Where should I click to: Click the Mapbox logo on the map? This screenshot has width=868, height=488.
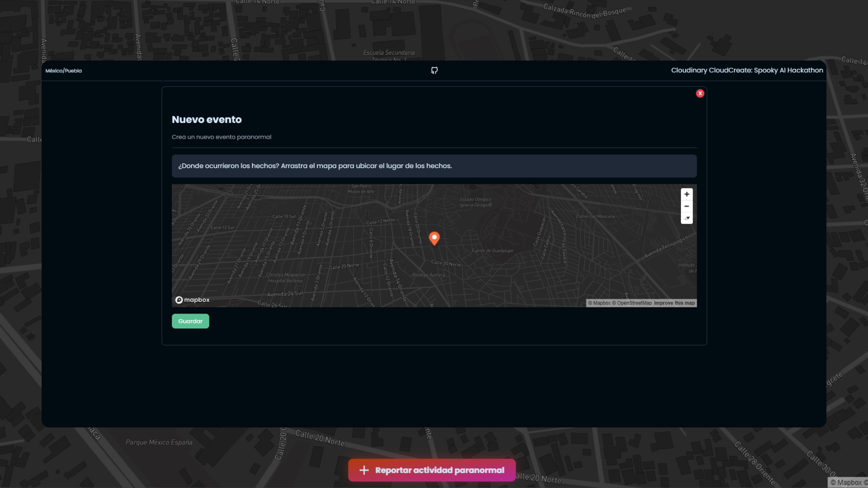click(192, 300)
